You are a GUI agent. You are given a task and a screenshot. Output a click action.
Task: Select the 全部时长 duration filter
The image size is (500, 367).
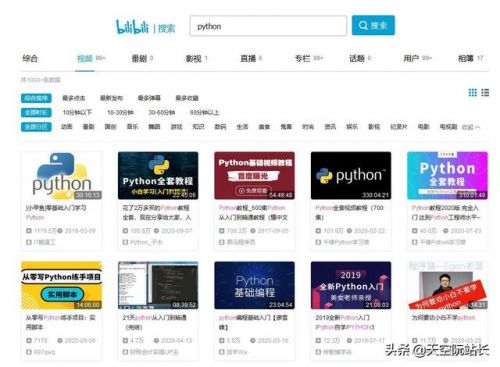click(x=36, y=112)
